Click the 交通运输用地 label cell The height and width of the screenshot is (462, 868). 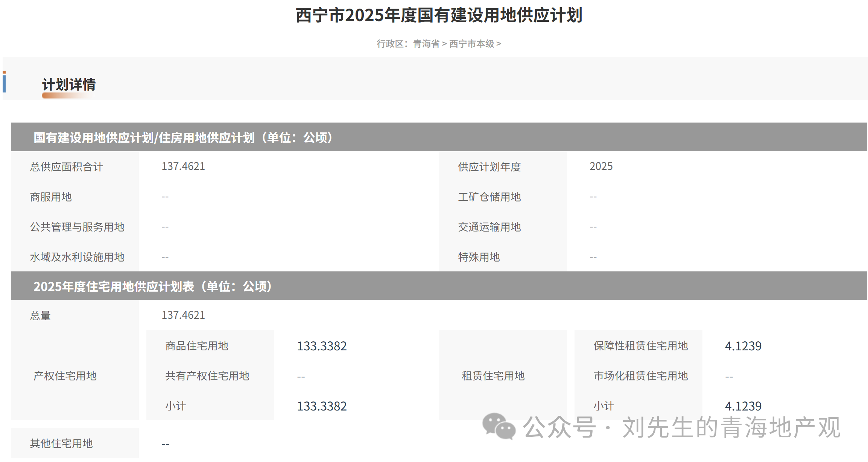489,227
